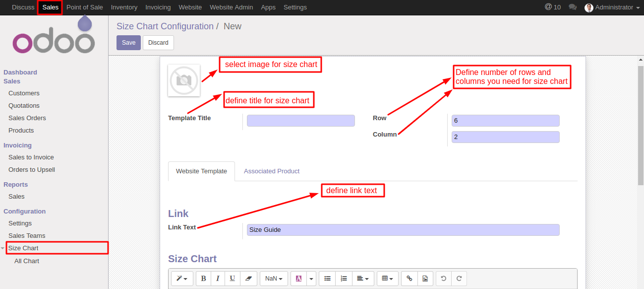Open the messaging conversations icon in the top bar

[x=573, y=7]
